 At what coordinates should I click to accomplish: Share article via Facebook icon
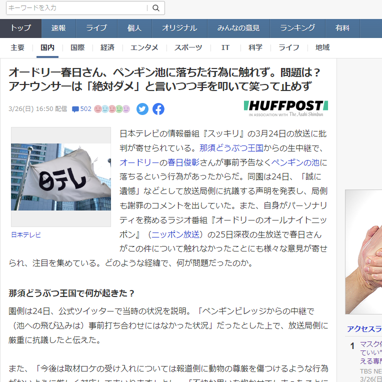[159, 109]
